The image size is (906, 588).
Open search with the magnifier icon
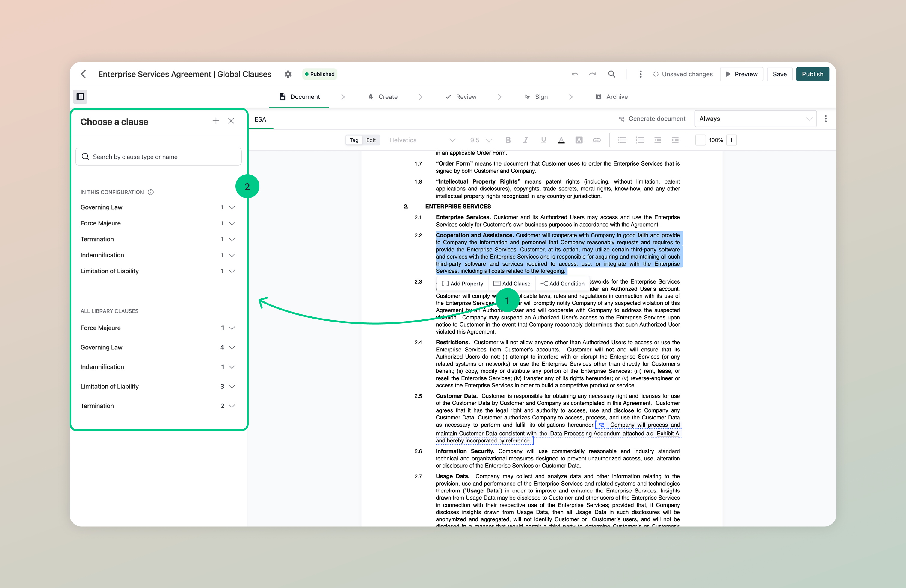tap(612, 74)
